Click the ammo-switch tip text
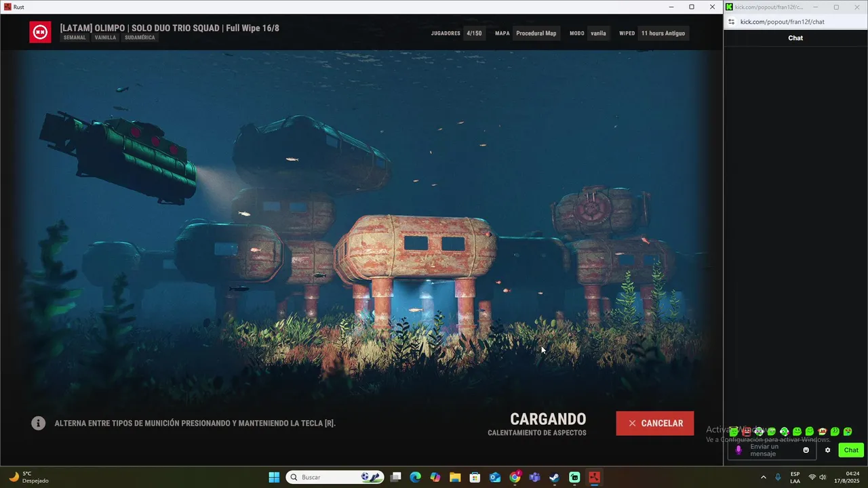The image size is (868, 488). (x=195, y=423)
